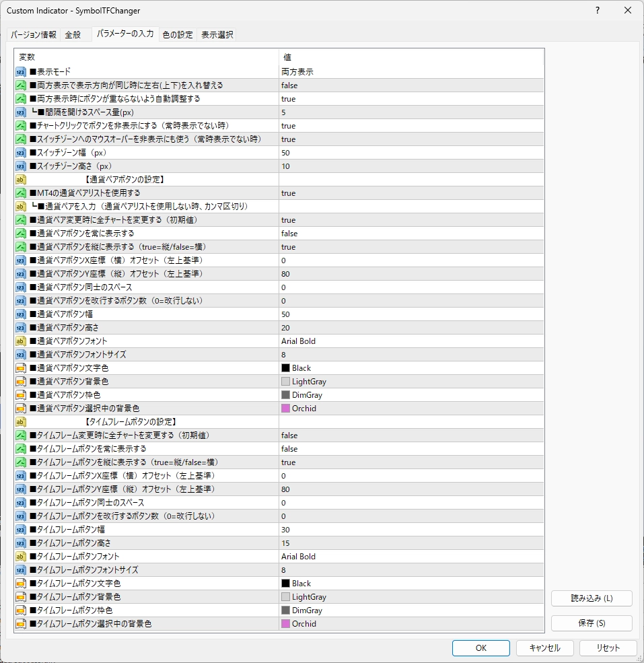This screenshot has height=663, width=644.
Task: Switch to the 色の設定 tab
Action: [178, 35]
